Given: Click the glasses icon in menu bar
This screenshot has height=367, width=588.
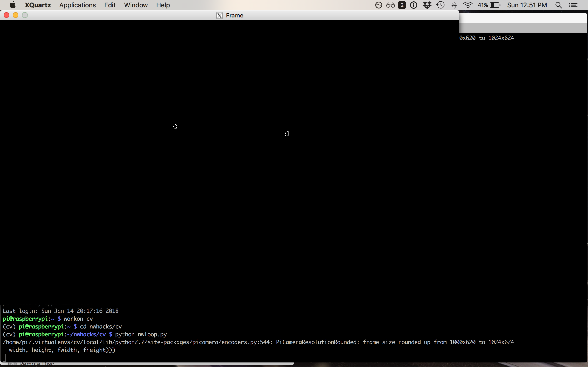Looking at the screenshot, I should (390, 5).
